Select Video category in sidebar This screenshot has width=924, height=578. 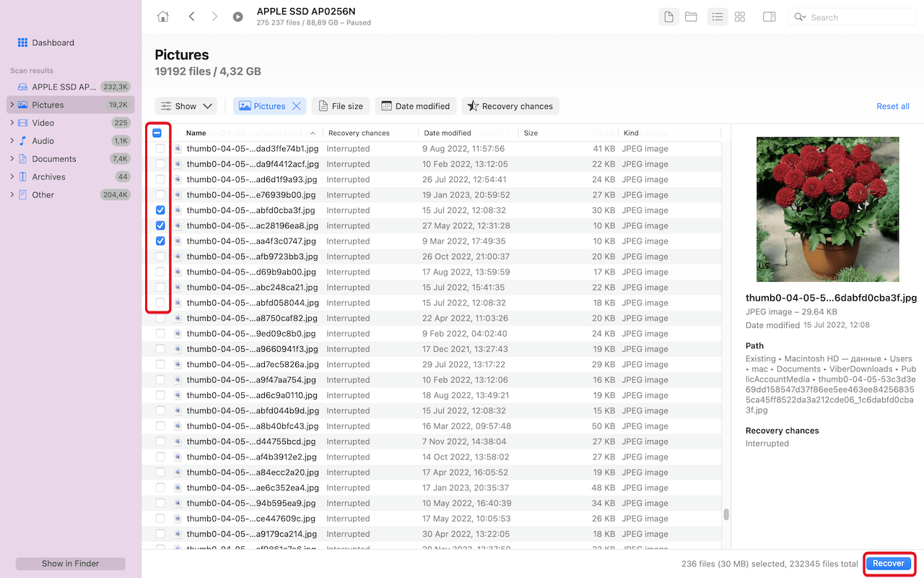[71, 123]
